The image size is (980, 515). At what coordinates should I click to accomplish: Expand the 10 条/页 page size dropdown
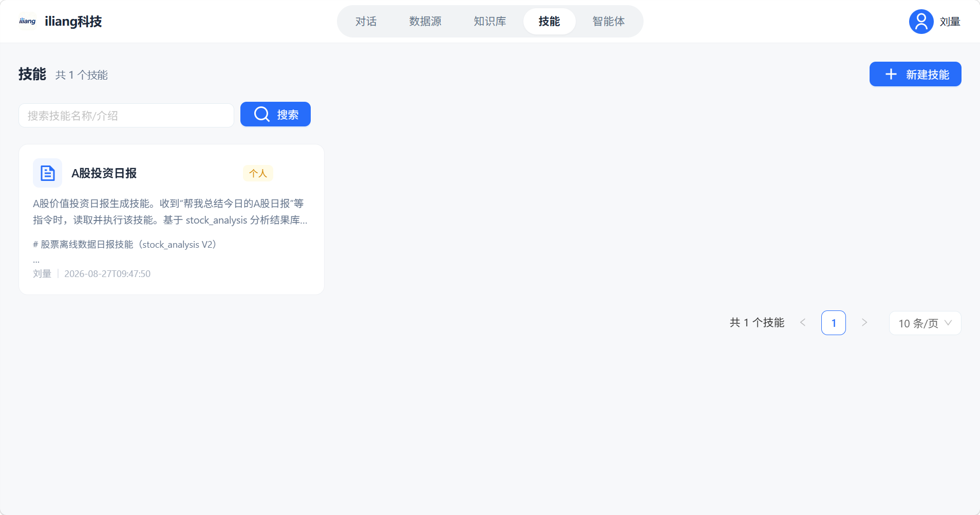coord(925,323)
